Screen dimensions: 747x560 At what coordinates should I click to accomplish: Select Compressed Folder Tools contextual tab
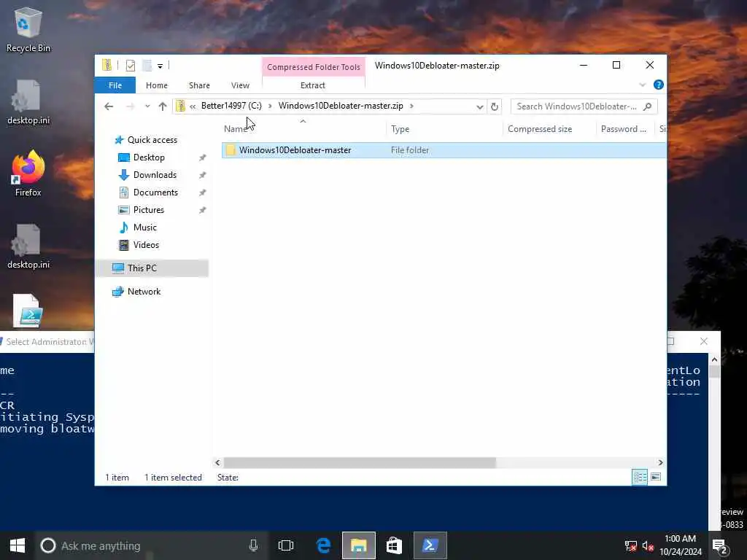314,67
